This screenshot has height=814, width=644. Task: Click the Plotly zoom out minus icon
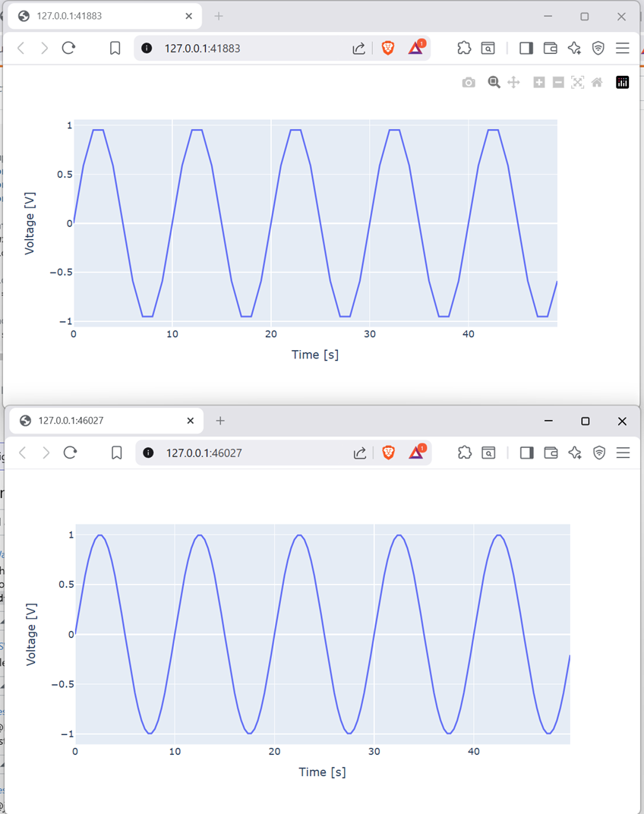pos(558,82)
